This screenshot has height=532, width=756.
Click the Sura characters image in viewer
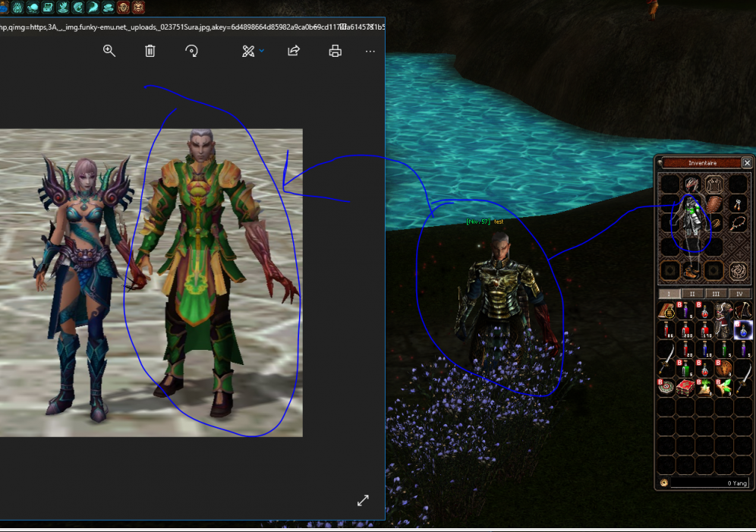point(151,283)
